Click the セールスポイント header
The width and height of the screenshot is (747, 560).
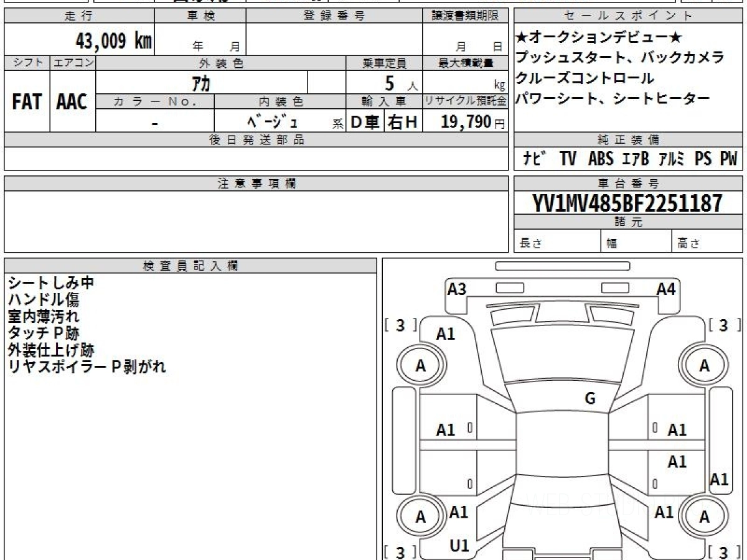pos(627,16)
